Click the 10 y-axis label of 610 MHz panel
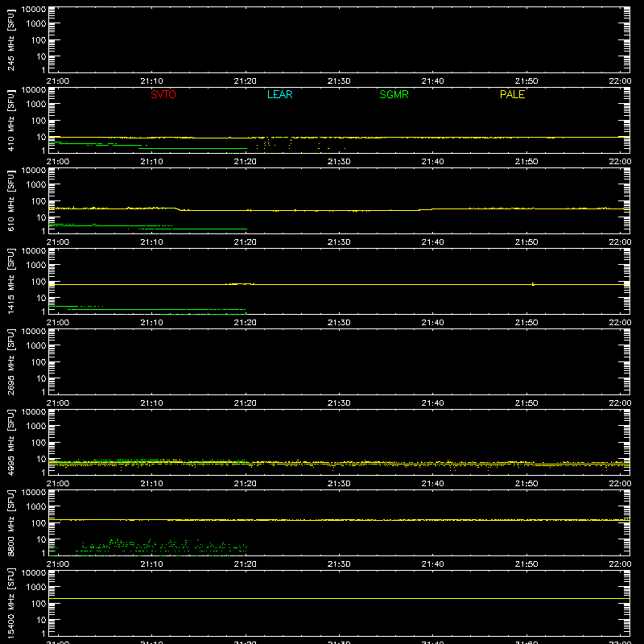Viewport: 644px width, 644px height. 41,217
